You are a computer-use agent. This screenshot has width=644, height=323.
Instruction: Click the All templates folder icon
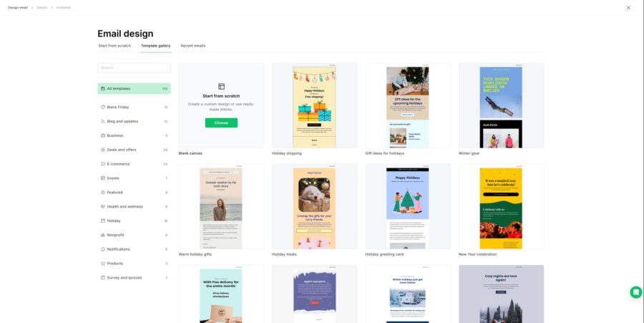[x=102, y=88]
